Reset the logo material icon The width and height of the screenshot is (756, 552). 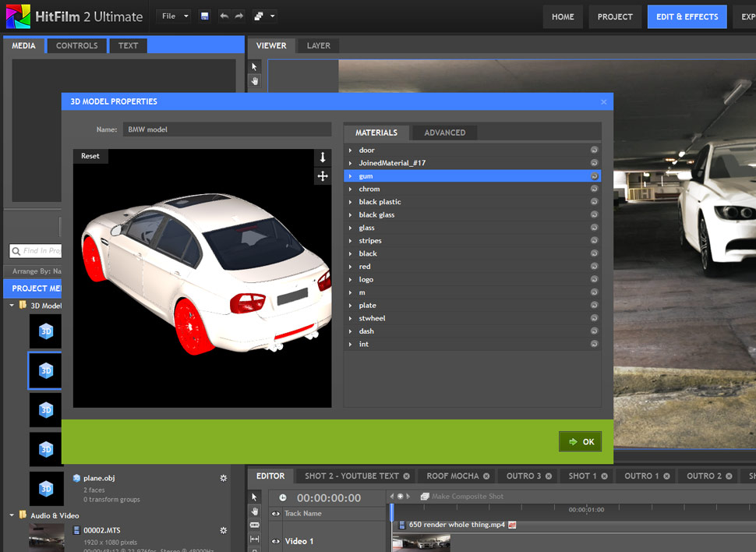(x=594, y=279)
